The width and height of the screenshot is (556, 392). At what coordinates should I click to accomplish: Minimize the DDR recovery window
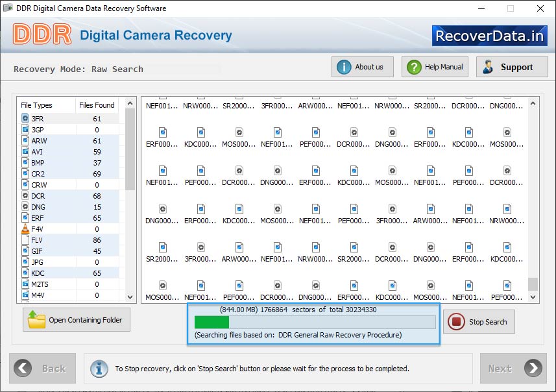tap(481, 8)
